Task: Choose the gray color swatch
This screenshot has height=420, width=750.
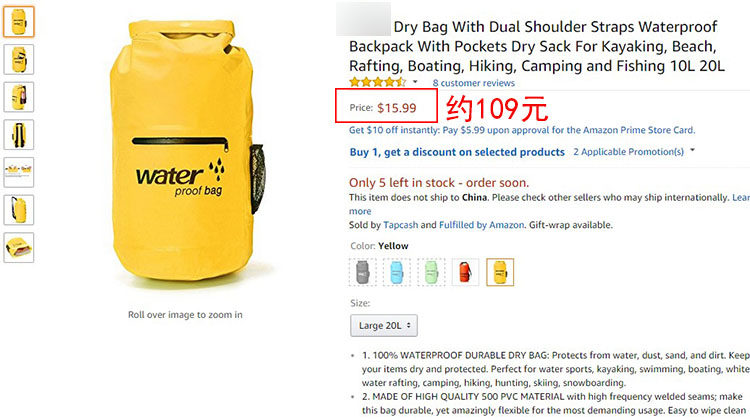Action: tap(363, 272)
